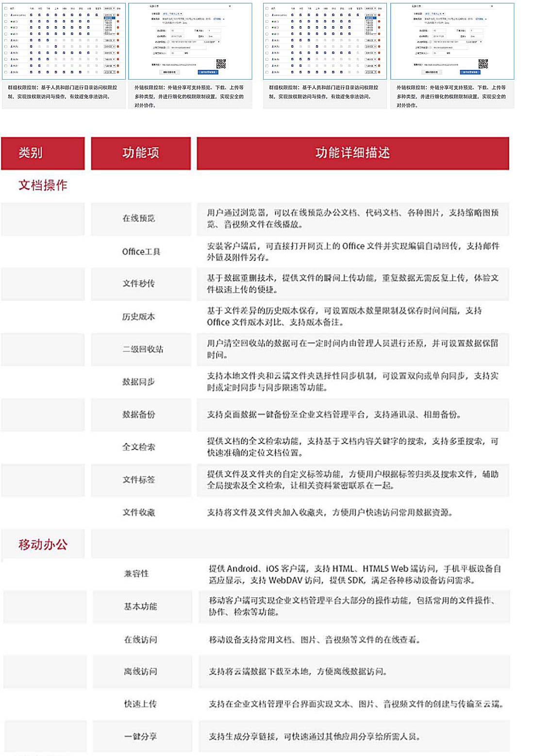Click the leftmost 群组权限控制 caption text
Viewport: 534px width, 756px height.
(x=63, y=92)
